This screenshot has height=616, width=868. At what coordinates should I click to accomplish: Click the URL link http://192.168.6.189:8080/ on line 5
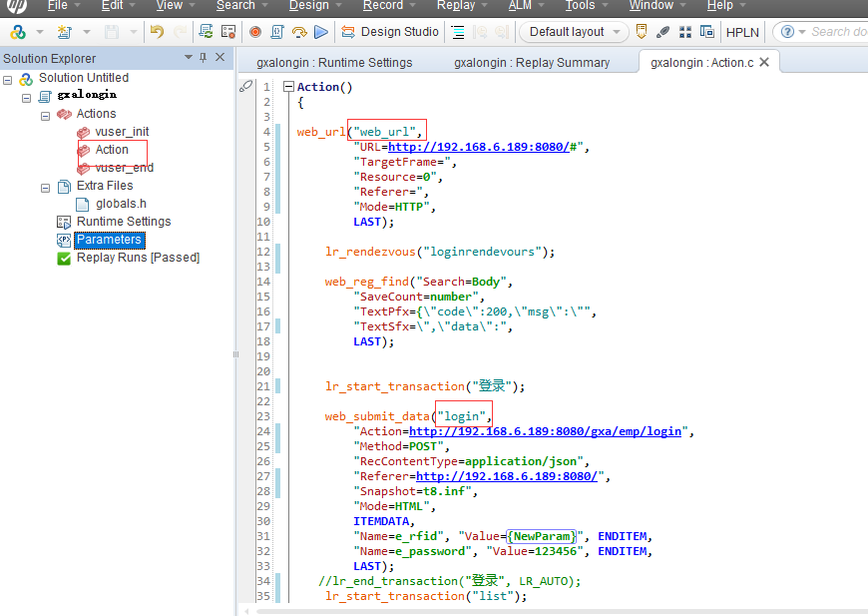tap(478, 147)
